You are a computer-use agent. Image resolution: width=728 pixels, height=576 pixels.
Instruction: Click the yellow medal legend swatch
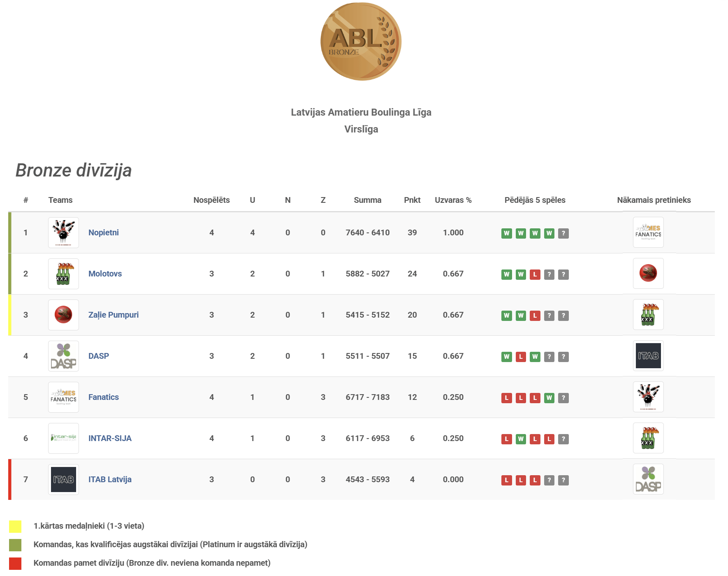[x=15, y=527]
